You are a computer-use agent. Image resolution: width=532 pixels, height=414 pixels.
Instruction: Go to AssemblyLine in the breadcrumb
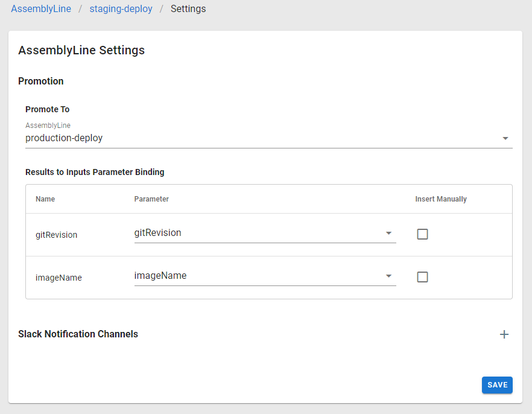[41, 9]
